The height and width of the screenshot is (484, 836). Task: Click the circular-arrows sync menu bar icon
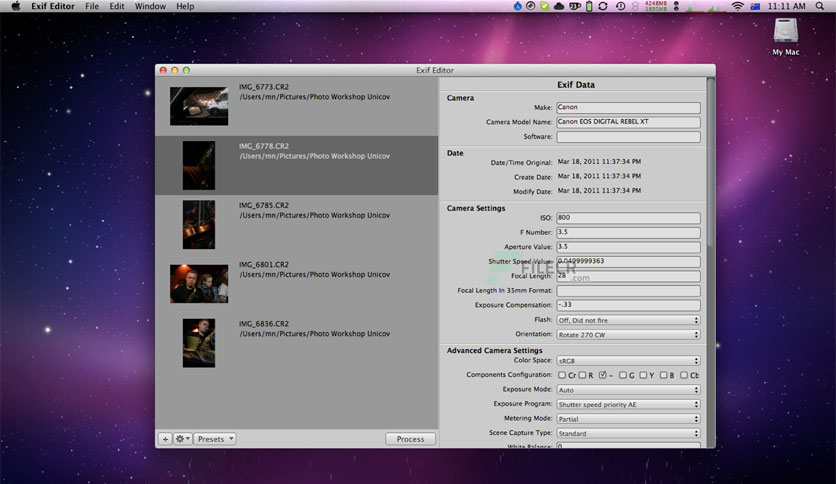(x=603, y=6)
